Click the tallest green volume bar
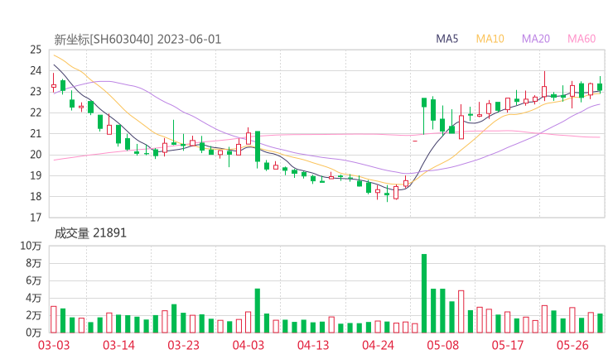The width and height of the screenshot is (613, 364). coord(424,294)
